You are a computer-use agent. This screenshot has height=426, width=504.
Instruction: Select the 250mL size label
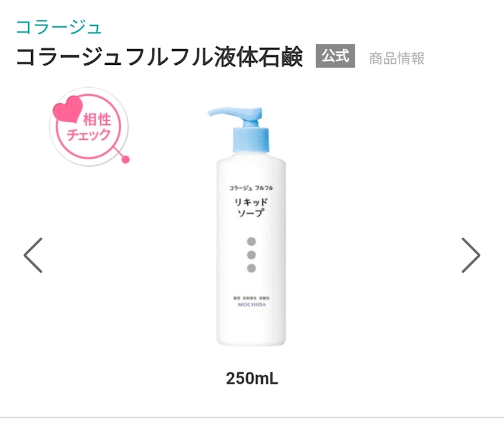coord(251,379)
